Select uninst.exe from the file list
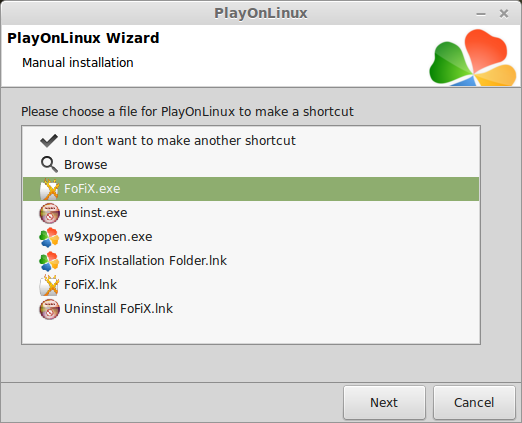 [251, 213]
